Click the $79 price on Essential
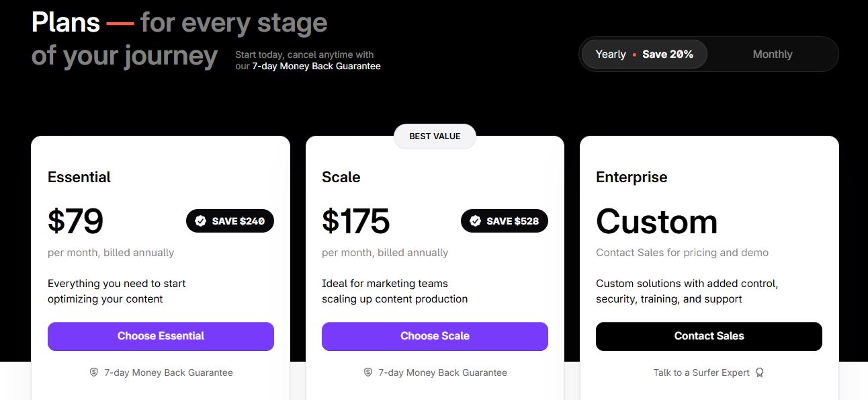The height and width of the screenshot is (400, 868). [75, 221]
